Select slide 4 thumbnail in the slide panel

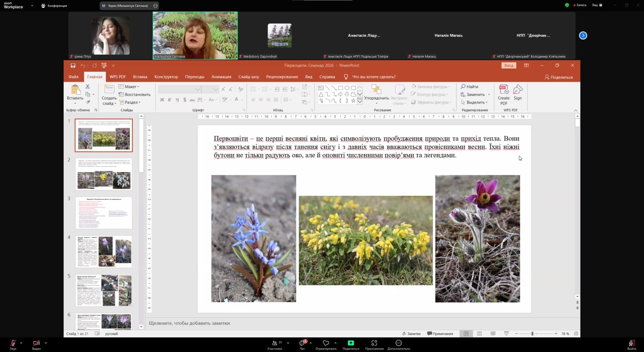(x=104, y=251)
